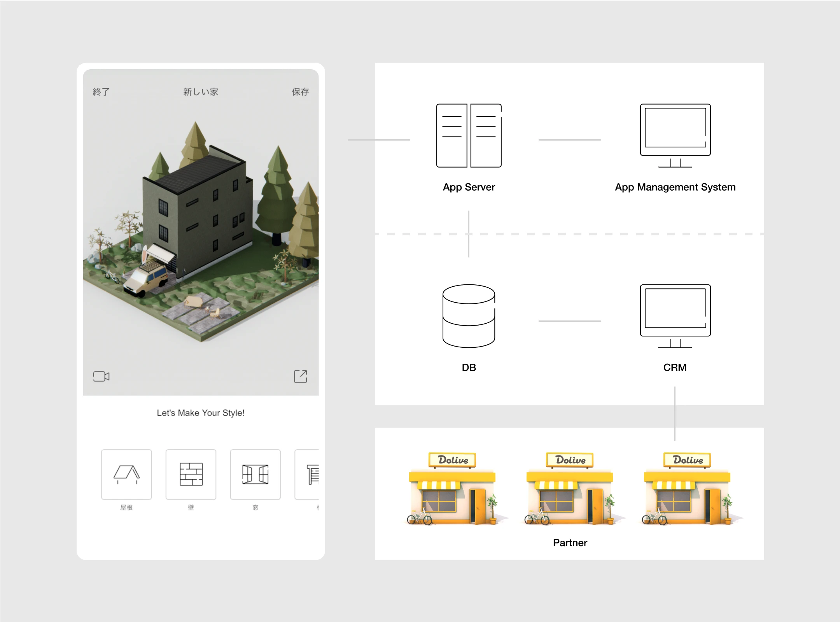The height and width of the screenshot is (622, 840).
Task: Click the Let's Make Your Style! text
Action: 201,413
